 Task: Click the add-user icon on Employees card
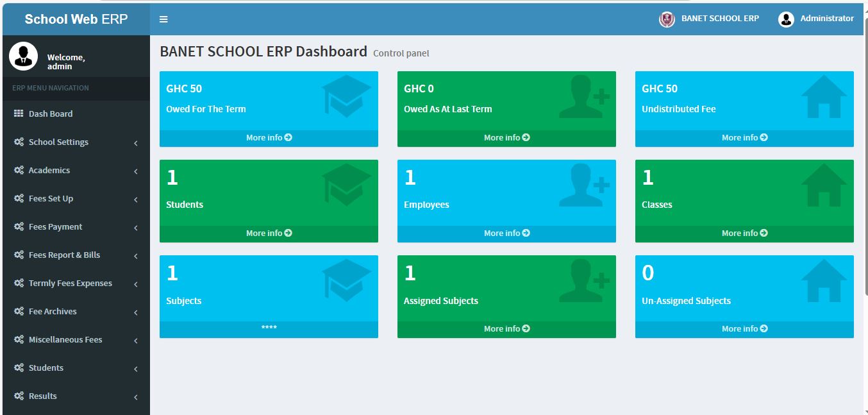point(583,185)
